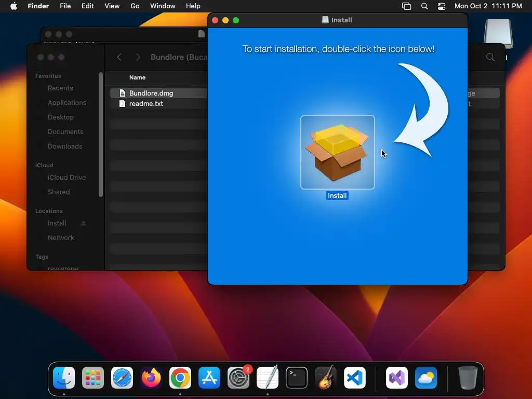
Task: Open the Go menu
Action: [x=135, y=6]
